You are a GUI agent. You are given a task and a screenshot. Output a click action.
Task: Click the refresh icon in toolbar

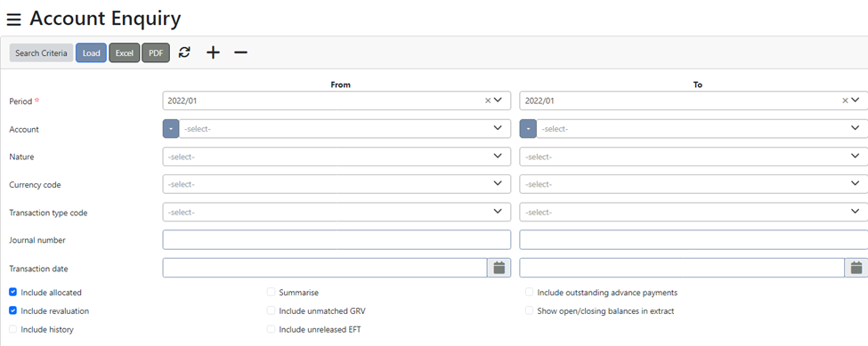(x=184, y=52)
